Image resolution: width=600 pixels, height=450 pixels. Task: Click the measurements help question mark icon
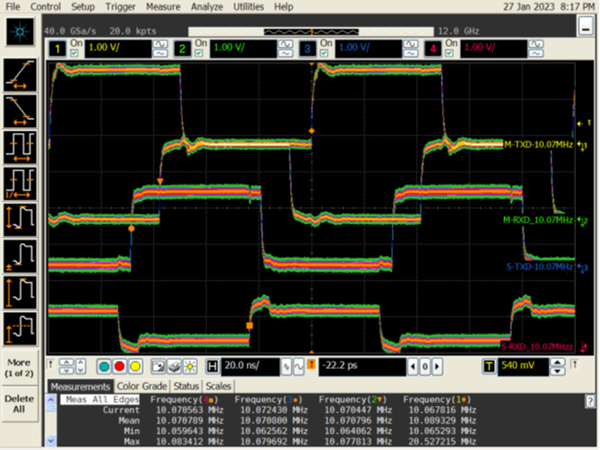click(590, 401)
